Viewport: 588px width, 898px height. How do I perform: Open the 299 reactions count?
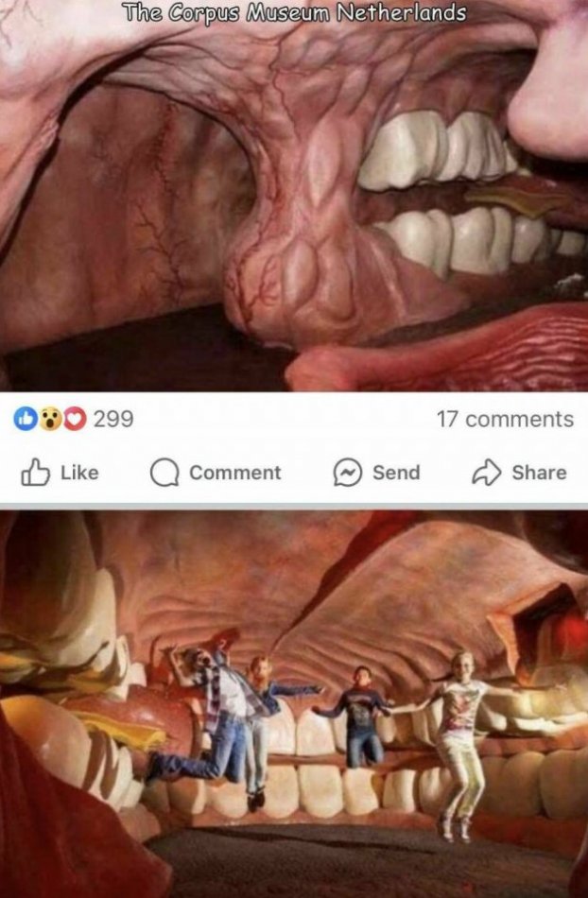click(x=113, y=419)
